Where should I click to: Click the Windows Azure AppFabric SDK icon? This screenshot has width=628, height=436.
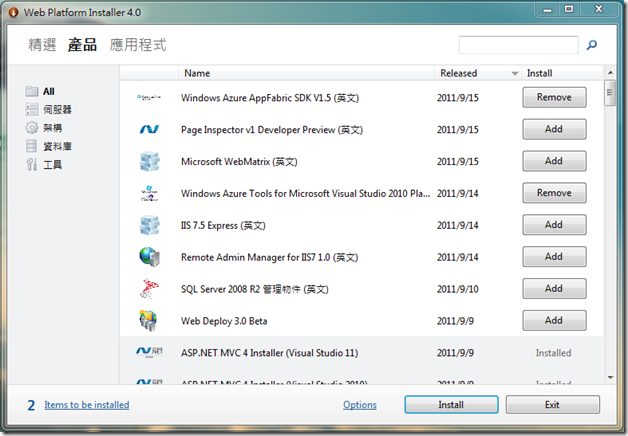point(150,97)
